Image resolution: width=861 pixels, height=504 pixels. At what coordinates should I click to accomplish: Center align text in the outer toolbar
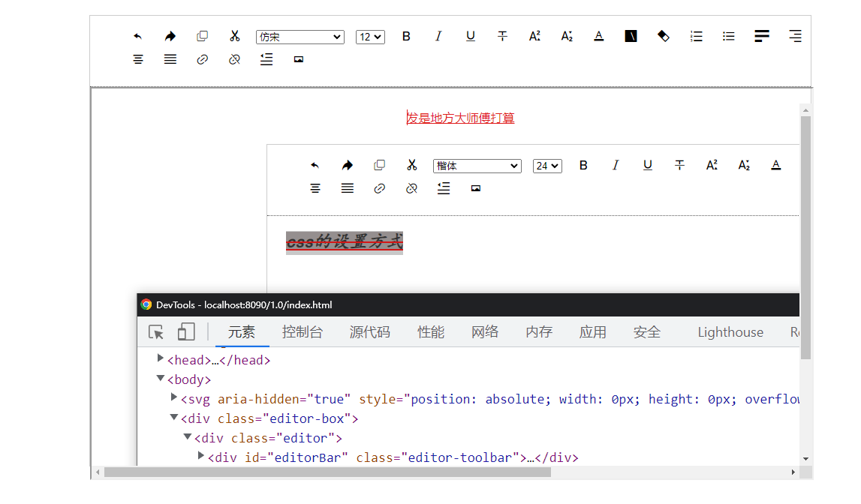point(138,59)
